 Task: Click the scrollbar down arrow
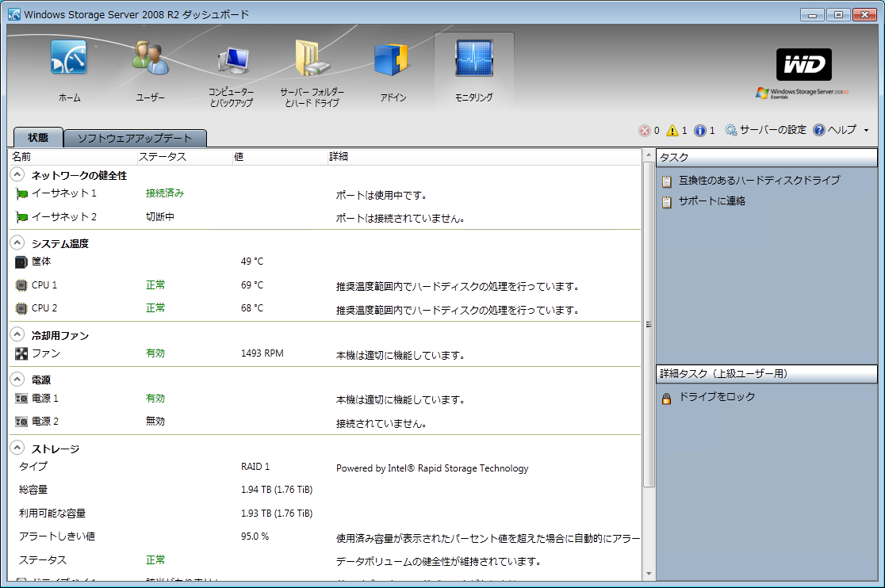tap(649, 574)
